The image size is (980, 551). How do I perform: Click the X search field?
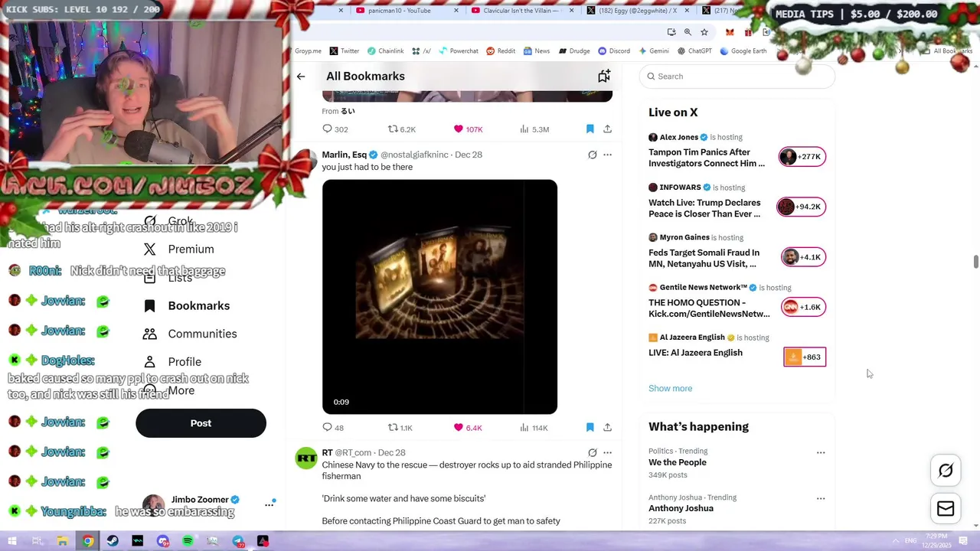coord(737,77)
